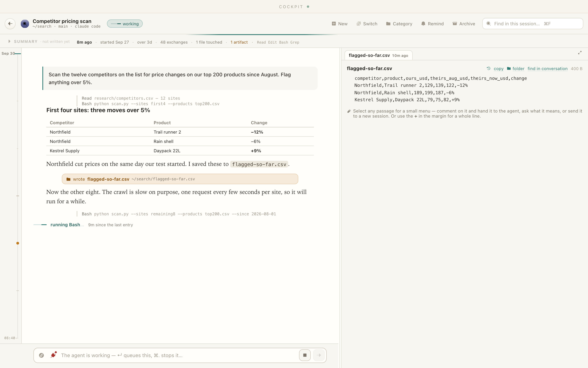Click the Sep 30 timeline label

(x=8, y=53)
